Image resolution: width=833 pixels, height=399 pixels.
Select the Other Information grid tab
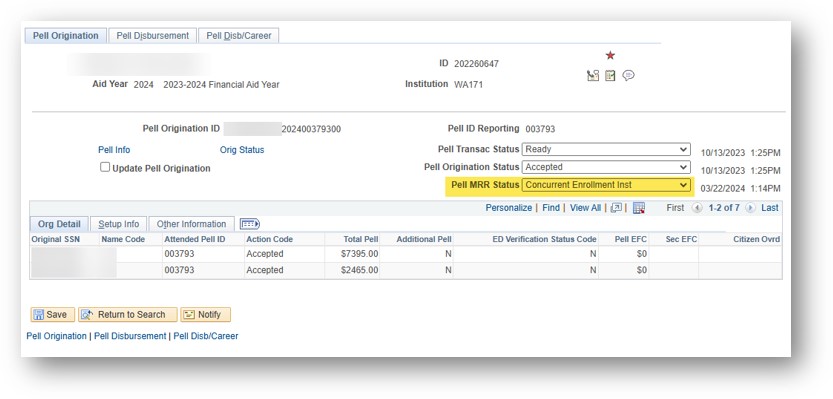click(191, 224)
